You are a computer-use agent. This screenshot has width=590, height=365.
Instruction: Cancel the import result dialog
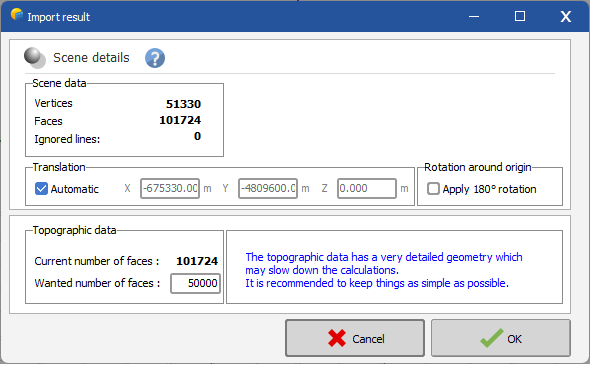click(355, 338)
